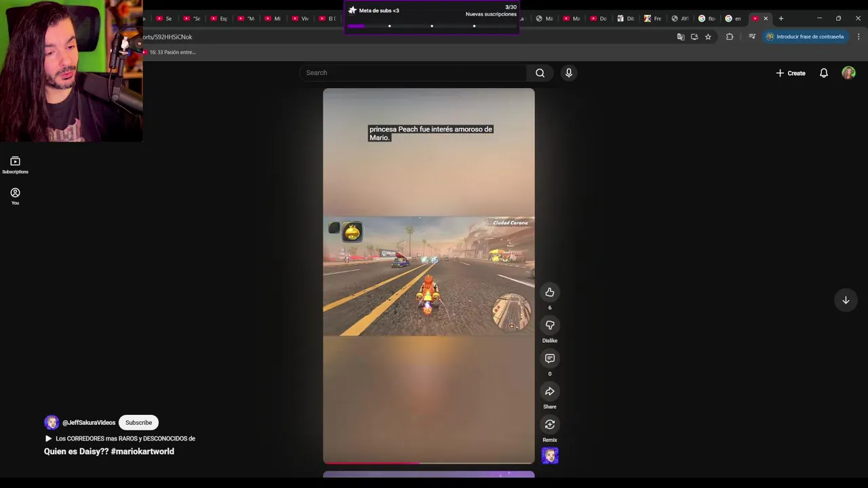Open the You page in sidebar

15,196
